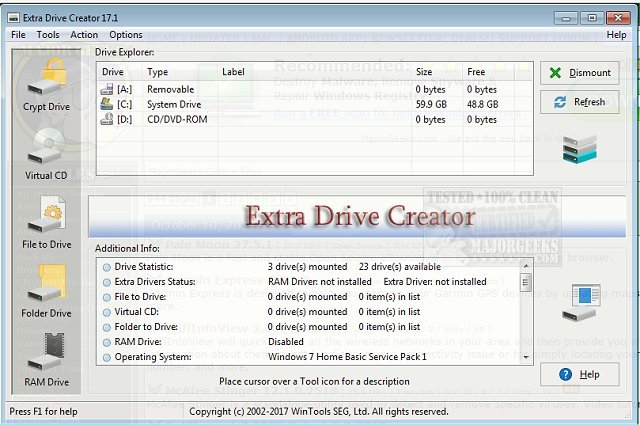This screenshot has height=425, width=640.
Task: Click the File to Drive info bullet
Action: pos(107,297)
